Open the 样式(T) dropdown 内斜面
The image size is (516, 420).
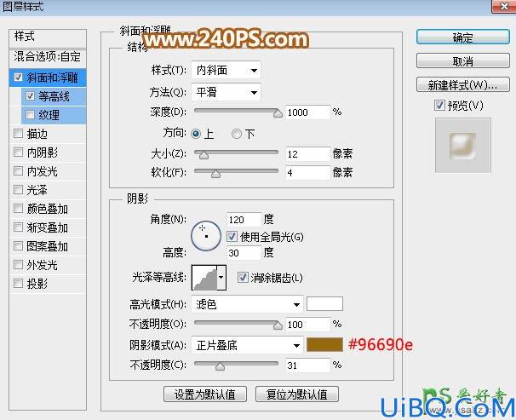click(x=226, y=70)
